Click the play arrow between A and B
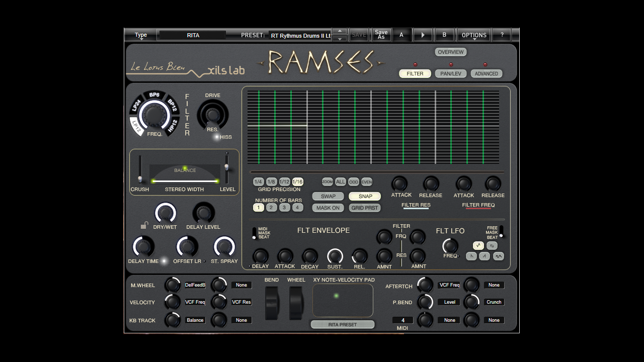This screenshot has height=362, width=644. 423,35
